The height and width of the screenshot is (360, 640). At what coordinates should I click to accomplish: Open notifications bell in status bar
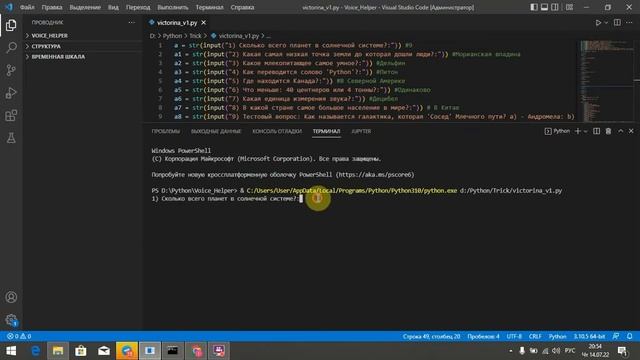coord(630,336)
